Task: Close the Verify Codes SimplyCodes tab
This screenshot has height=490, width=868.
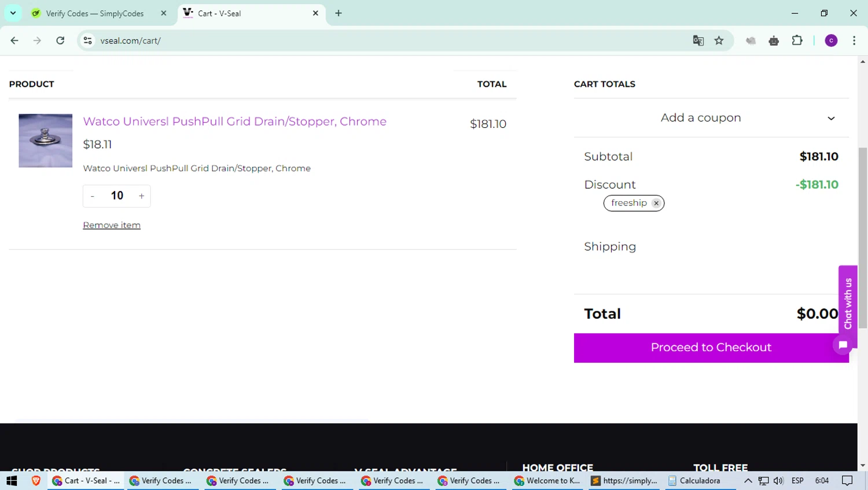Action: (164, 13)
